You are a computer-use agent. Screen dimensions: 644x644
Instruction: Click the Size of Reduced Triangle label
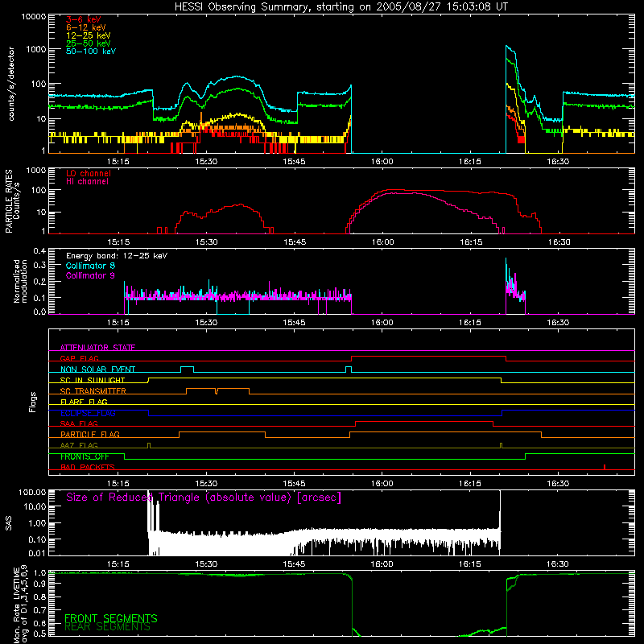tap(204, 497)
